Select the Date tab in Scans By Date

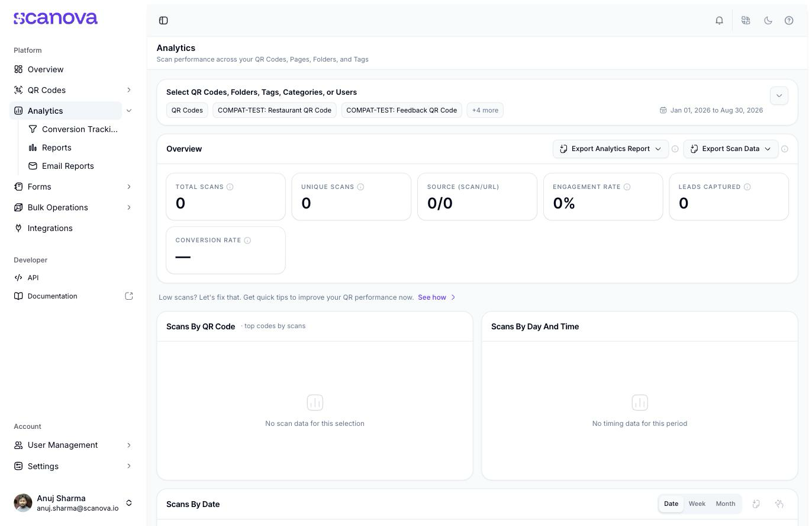671,504
